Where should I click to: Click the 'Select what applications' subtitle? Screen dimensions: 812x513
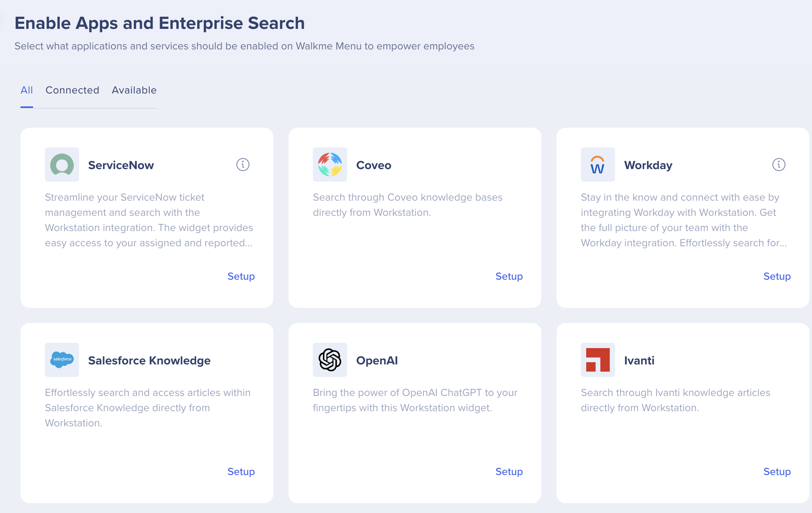(x=244, y=46)
